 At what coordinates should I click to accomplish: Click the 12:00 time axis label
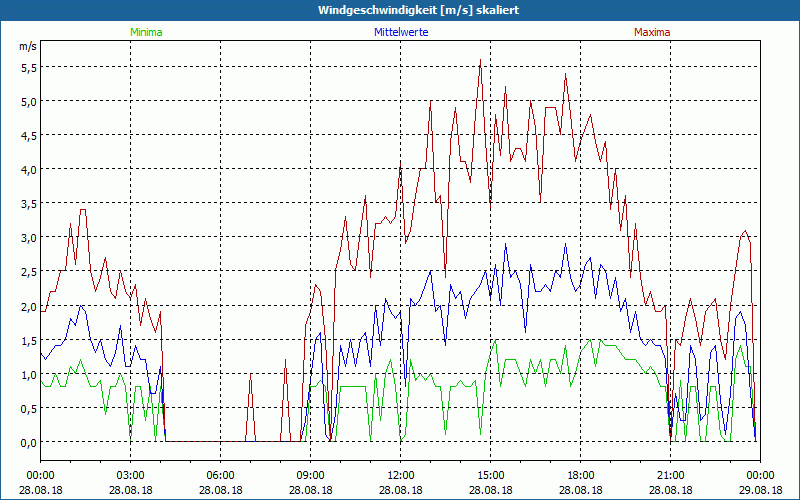point(401,476)
